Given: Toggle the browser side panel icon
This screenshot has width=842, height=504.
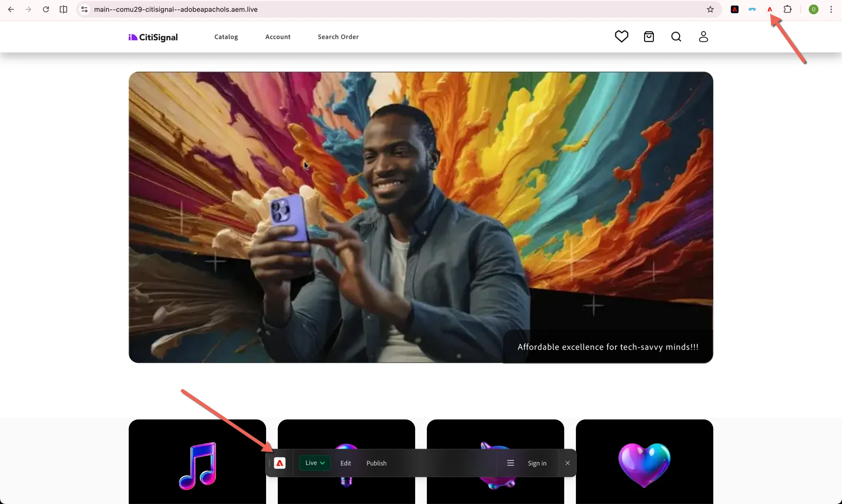Looking at the screenshot, I should tap(63, 9).
